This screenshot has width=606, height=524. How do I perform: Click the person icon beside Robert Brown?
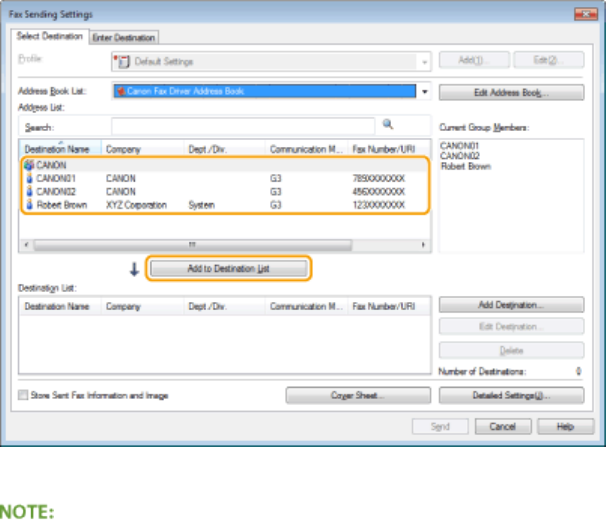coord(29,205)
